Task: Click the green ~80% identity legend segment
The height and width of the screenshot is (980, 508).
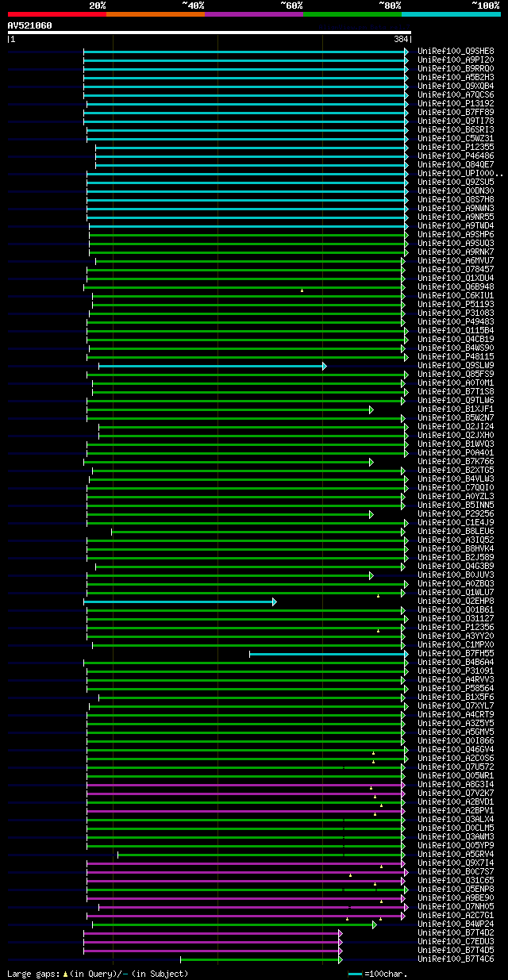Action: [352, 14]
